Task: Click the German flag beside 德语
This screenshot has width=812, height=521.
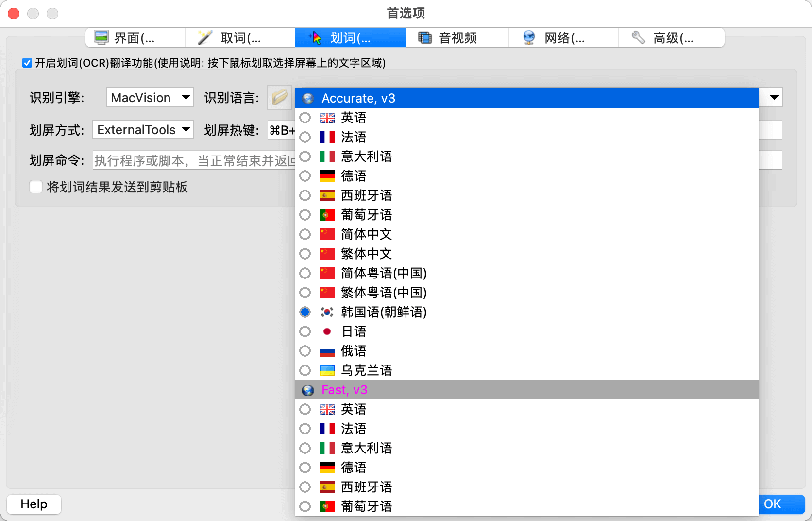Action: click(x=327, y=175)
